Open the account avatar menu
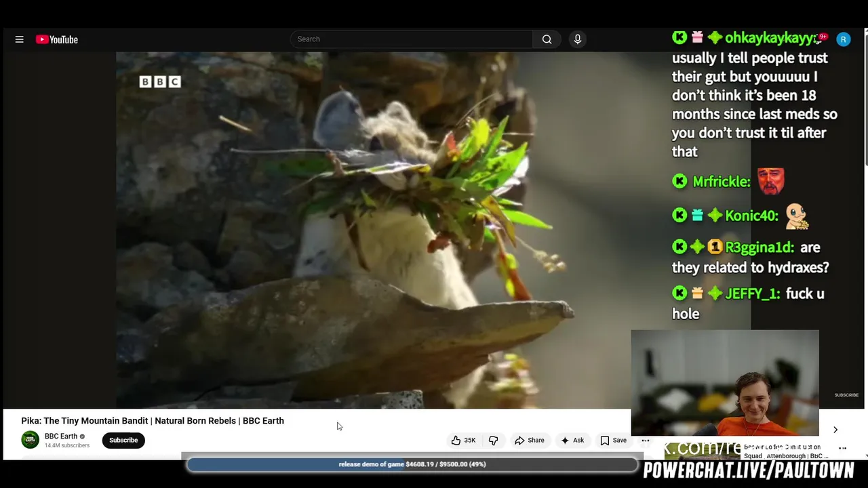 click(843, 39)
